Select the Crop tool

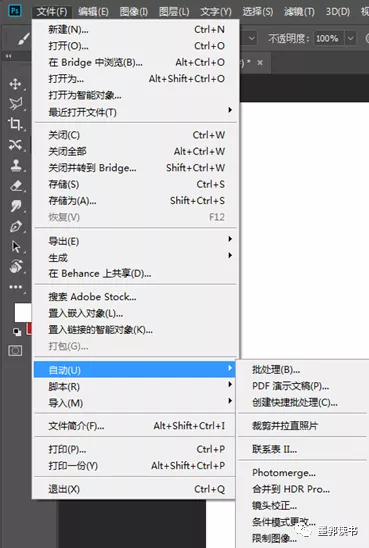[x=15, y=124]
